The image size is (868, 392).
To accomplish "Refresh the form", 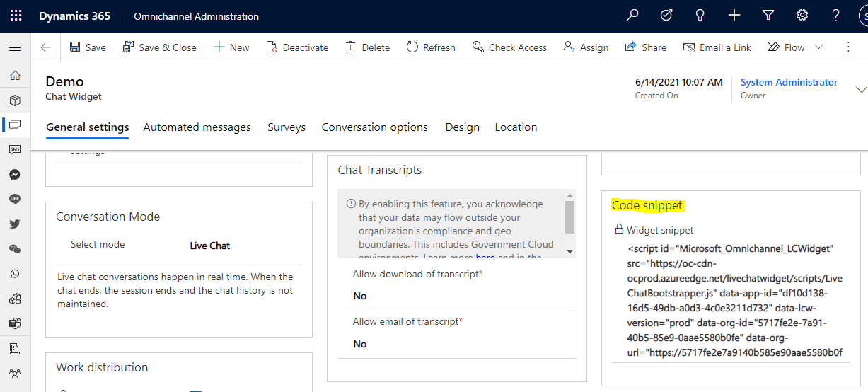I will coord(431,47).
